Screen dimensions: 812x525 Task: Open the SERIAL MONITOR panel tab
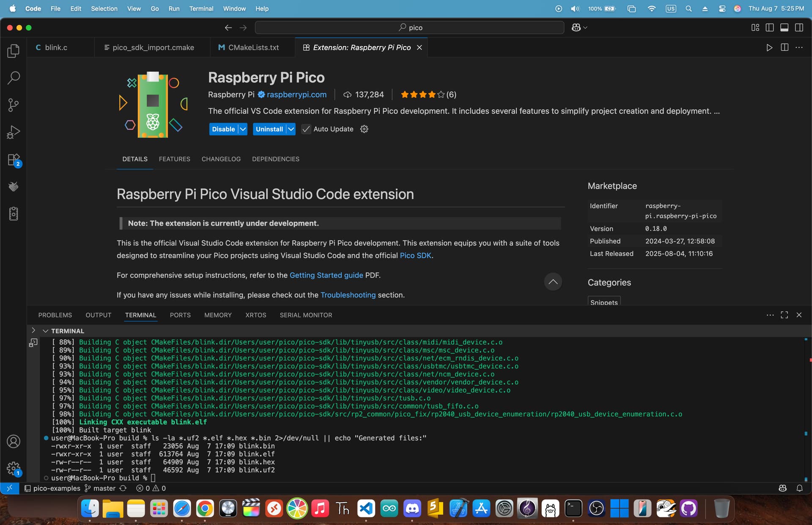tap(306, 315)
